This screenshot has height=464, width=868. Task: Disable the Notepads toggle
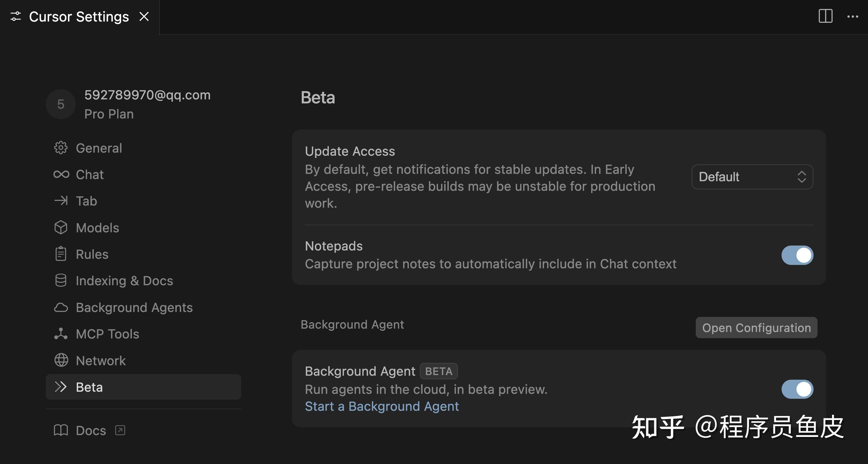click(797, 255)
